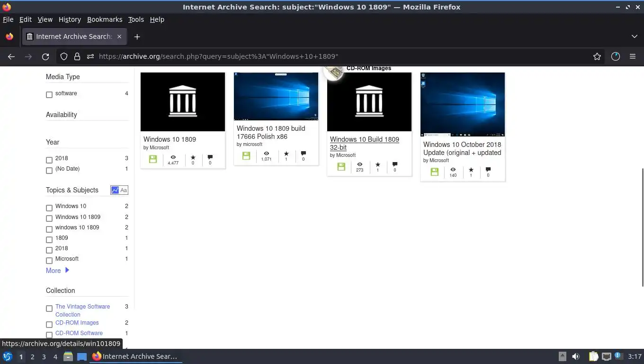The image size is (644, 364).
Task: Open tracking protection shield icon
Action: [x=64, y=56]
